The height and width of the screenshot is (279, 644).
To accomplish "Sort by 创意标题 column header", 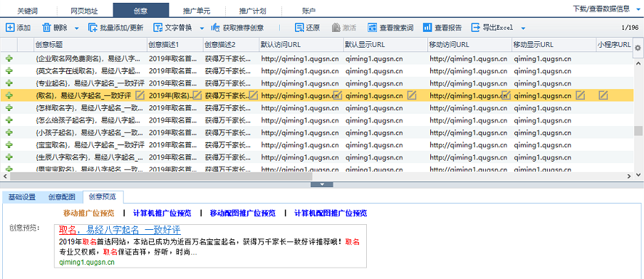I will click(x=90, y=44).
